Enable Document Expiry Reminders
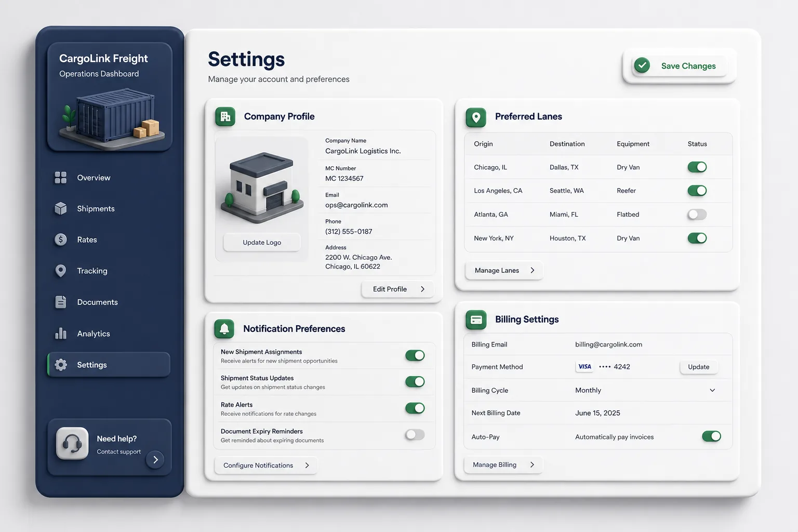The width and height of the screenshot is (798, 532). click(415, 435)
